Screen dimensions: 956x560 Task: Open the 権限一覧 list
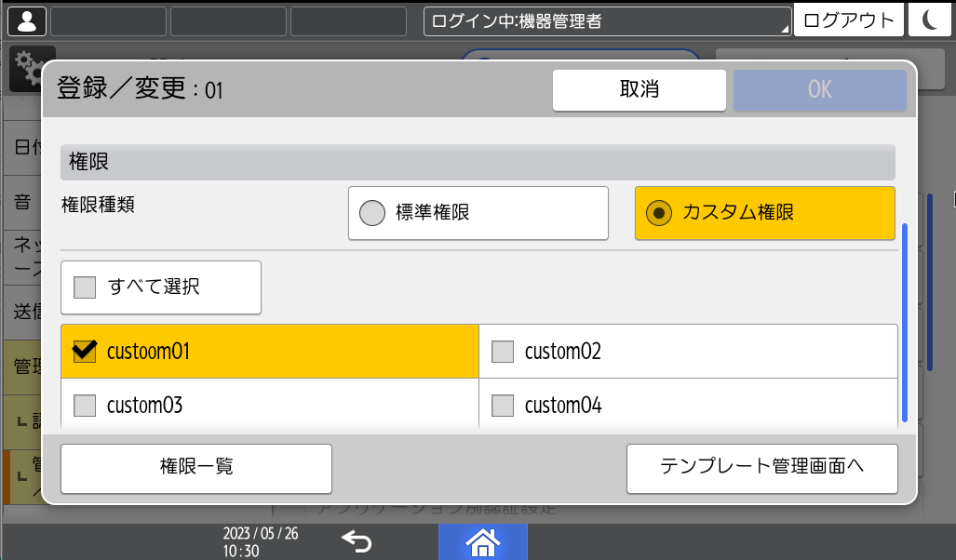coord(195,469)
